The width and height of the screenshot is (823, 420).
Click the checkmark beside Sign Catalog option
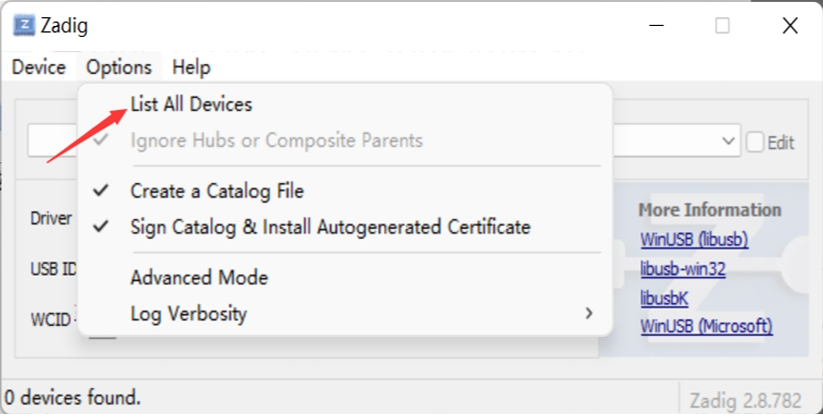[x=101, y=226]
